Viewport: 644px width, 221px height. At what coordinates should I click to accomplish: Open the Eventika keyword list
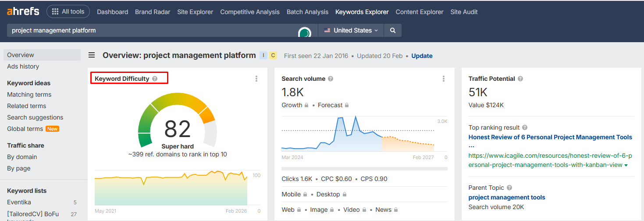pyautogui.click(x=19, y=203)
